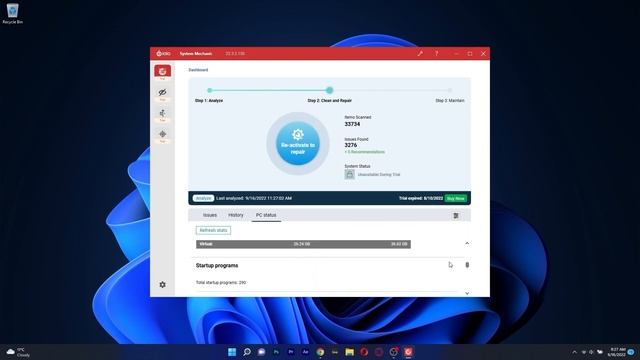Viewport: 640px width, 360px height.
Task: Click the iolo logo in title bar
Action: click(x=163, y=53)
